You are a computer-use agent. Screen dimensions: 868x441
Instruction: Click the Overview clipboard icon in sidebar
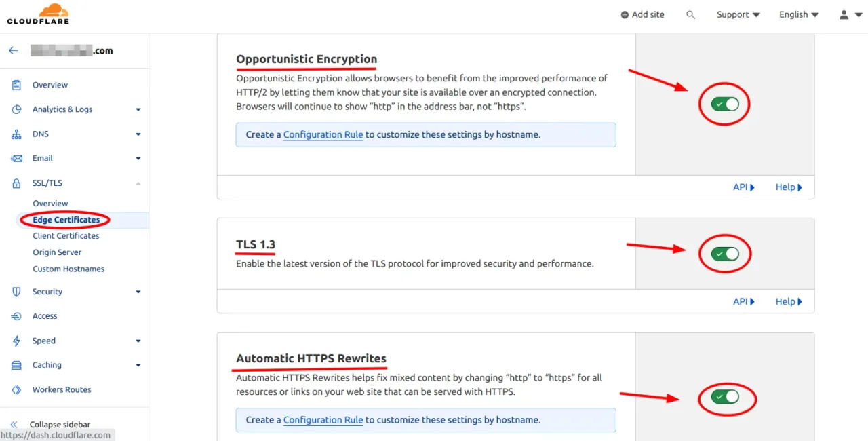pyautogui.click(x=17, y=85)
